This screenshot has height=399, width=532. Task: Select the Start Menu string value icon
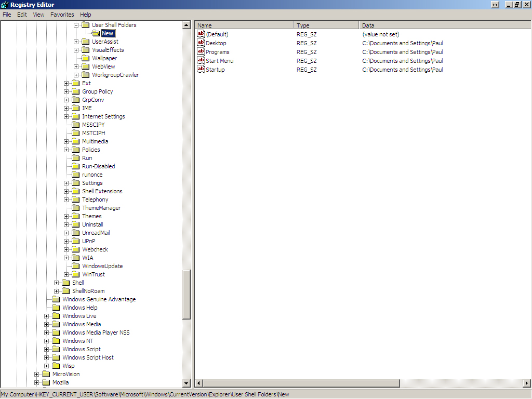tap(201, 60)
